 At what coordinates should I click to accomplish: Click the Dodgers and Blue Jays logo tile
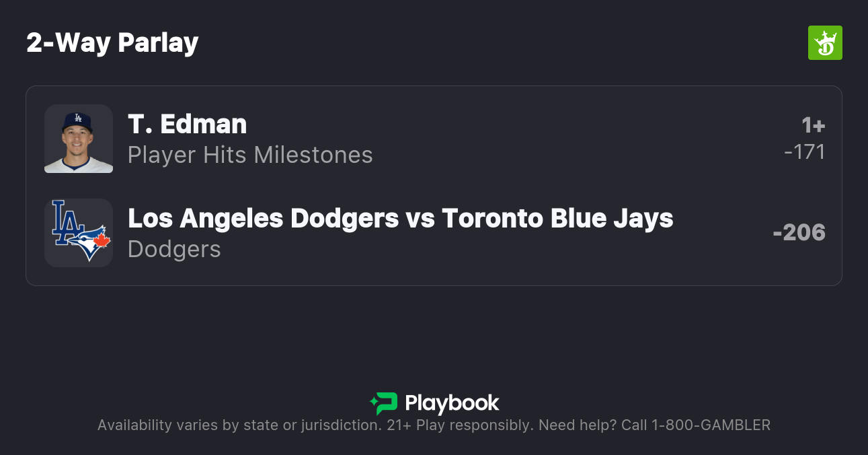coord(79,233)
